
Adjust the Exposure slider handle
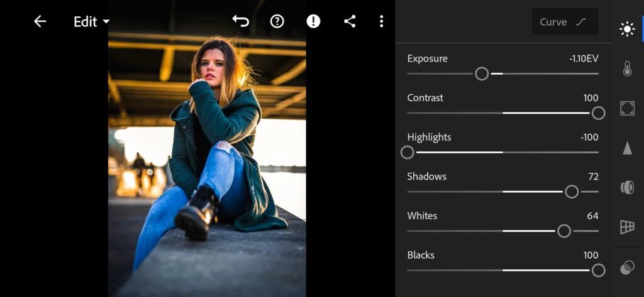[482, 74]
